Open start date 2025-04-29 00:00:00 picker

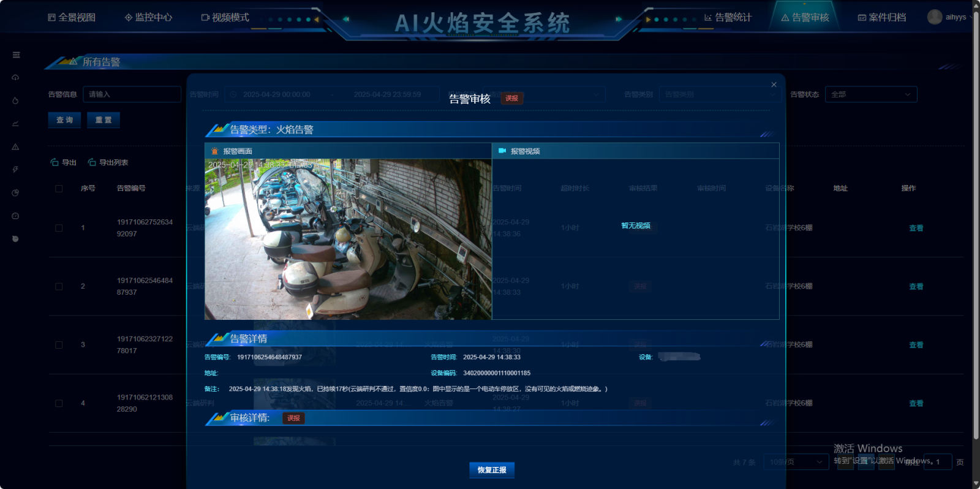(277, 94)
